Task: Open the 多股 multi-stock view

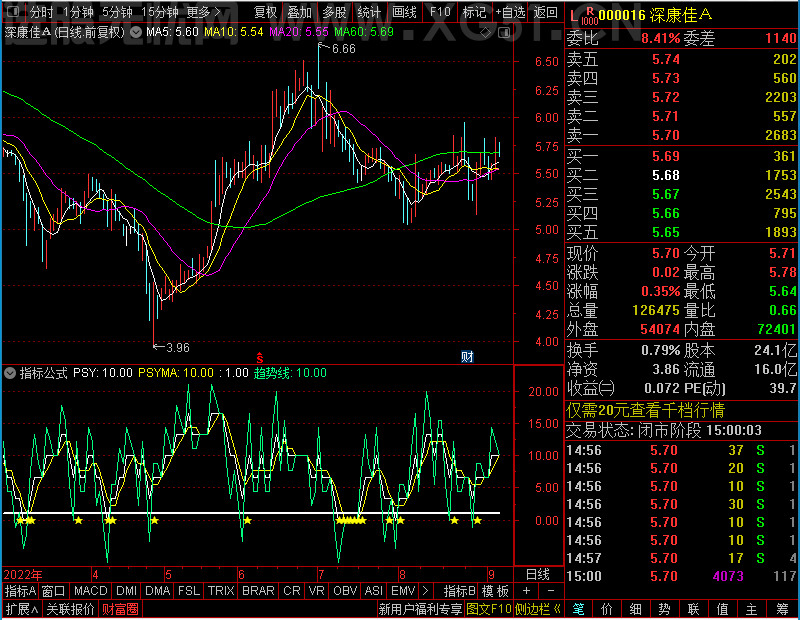Action: [334, 12]
